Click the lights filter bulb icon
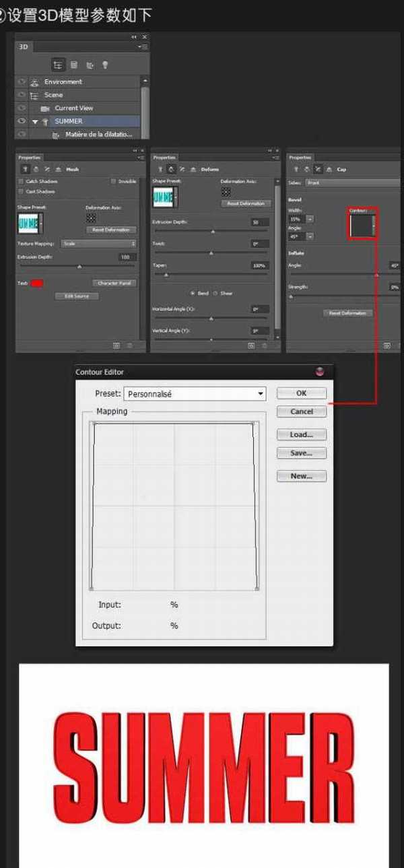This screenshot has height=868, width=404. [105, 65]
